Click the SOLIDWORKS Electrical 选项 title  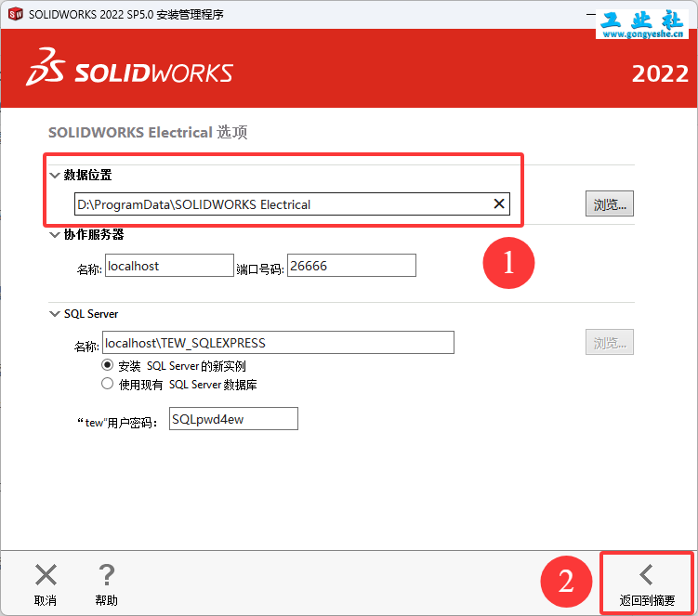(x=148, y=132)
